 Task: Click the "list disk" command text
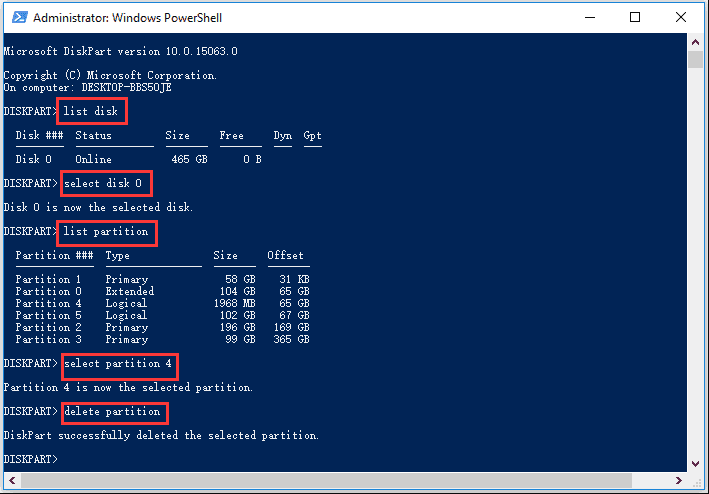(92, 110)
